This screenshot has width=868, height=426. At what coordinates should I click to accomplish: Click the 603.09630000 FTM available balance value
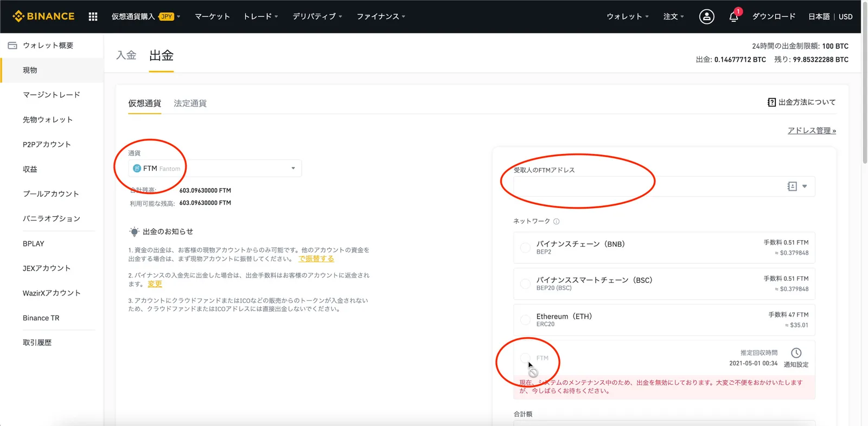point(205,203)
